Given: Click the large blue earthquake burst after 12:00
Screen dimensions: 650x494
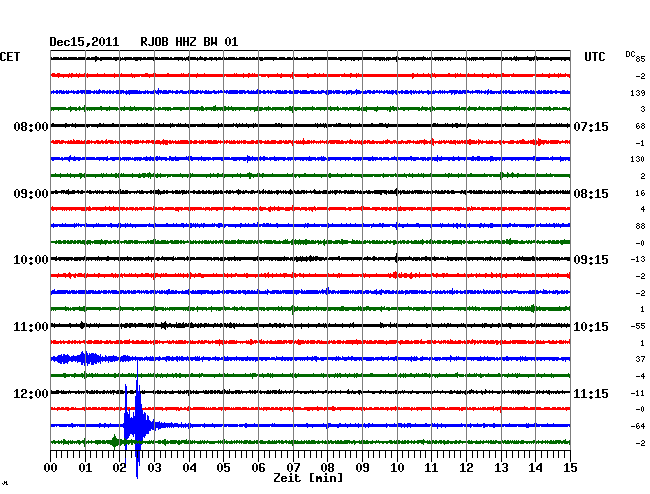Looking at the screenshot, I should coord(138,419).
